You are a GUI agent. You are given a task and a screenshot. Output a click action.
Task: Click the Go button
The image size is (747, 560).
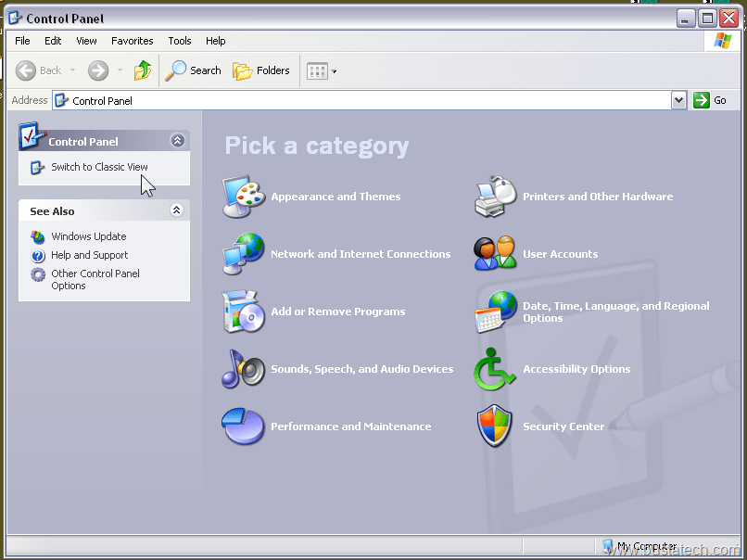point(710,100)
